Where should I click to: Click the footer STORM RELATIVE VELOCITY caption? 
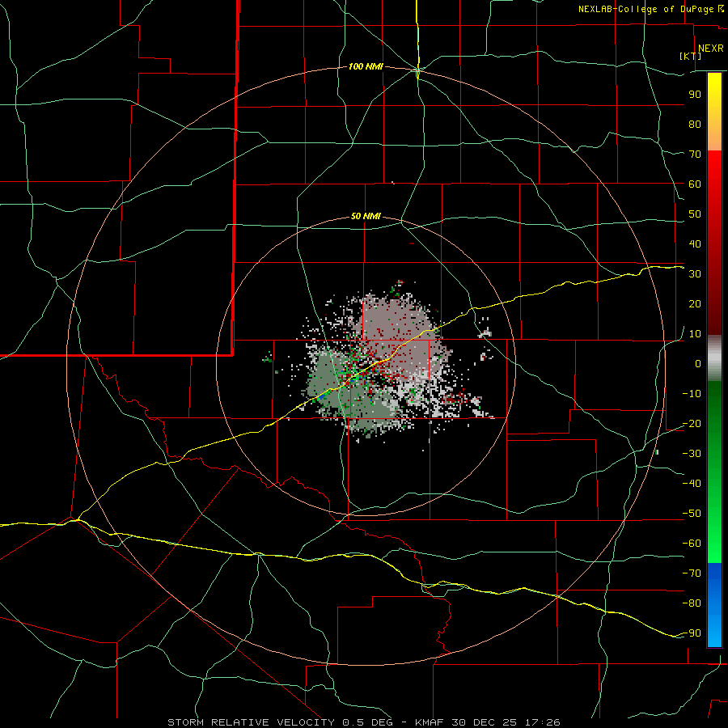363,722
